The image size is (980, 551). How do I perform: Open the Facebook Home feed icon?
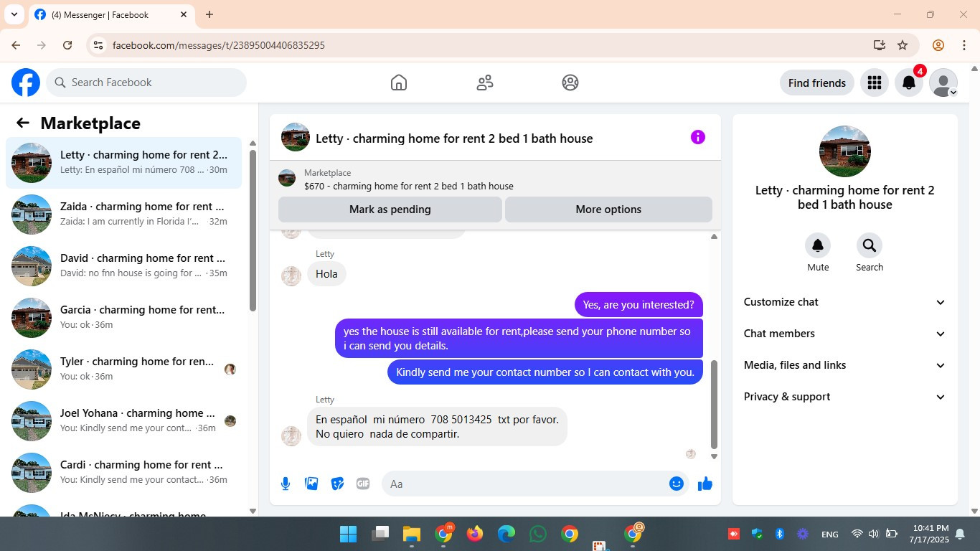click(x=399, y=83)
